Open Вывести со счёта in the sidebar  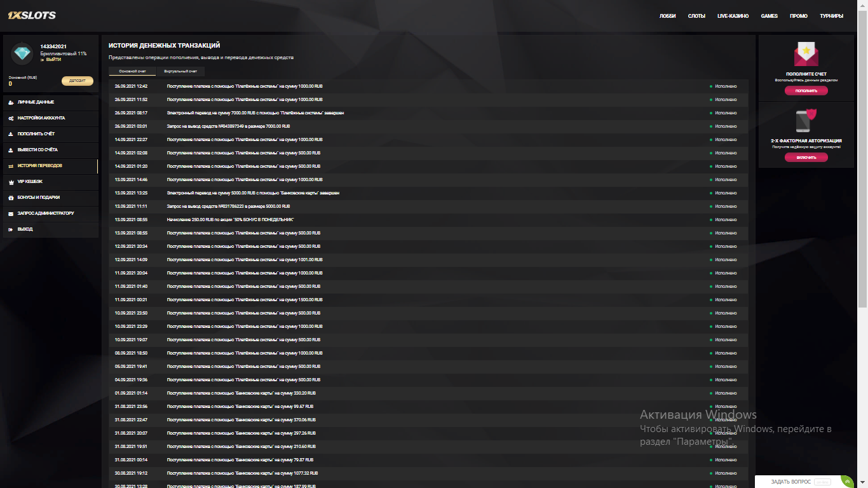[x=37, y=150]
